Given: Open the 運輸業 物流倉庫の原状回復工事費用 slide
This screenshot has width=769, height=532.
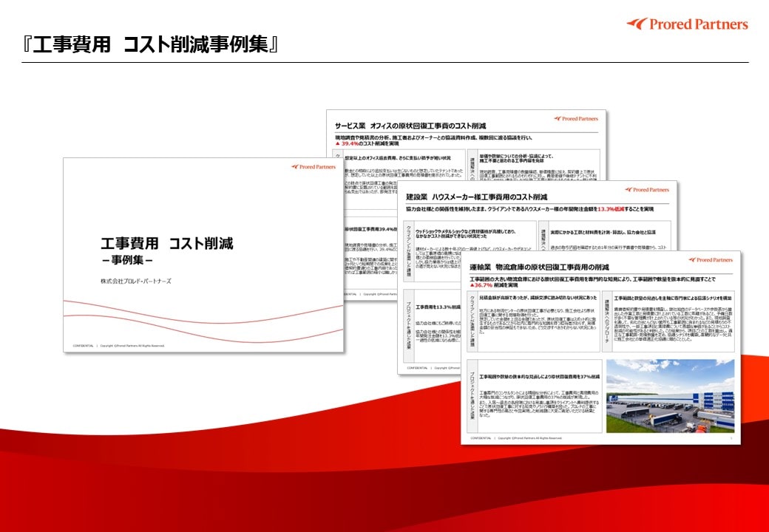Looking at the screenshot, I should [600, 348].
